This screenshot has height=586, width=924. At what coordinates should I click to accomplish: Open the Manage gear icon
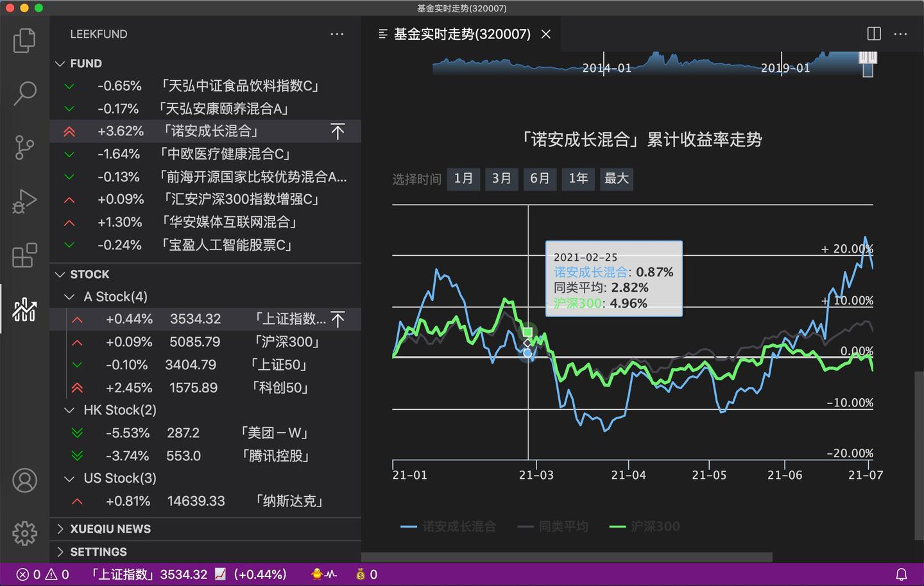click(24, 533)
